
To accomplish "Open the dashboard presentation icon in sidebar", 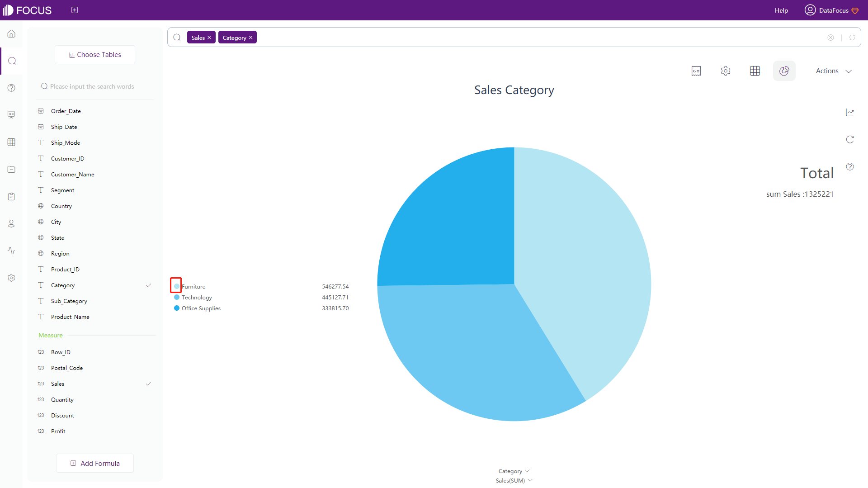I will tap(11, 115).
